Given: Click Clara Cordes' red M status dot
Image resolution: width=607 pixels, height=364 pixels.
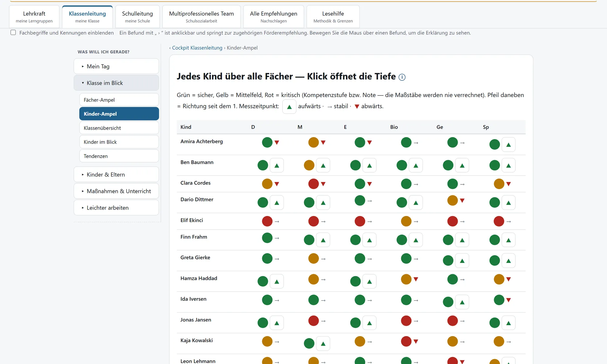Looking at the screenshot, I should (x=314, y=184).
